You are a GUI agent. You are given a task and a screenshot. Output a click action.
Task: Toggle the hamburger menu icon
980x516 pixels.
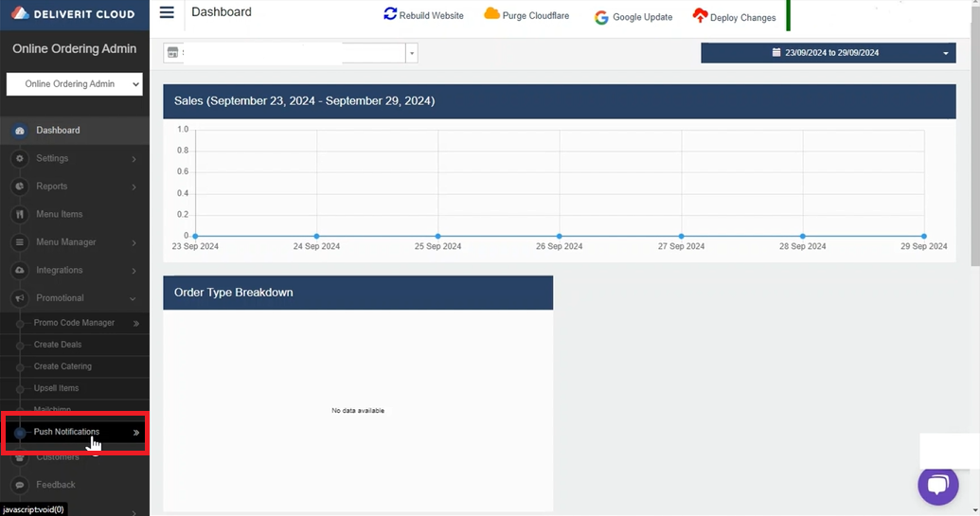[x=167, y=12]
